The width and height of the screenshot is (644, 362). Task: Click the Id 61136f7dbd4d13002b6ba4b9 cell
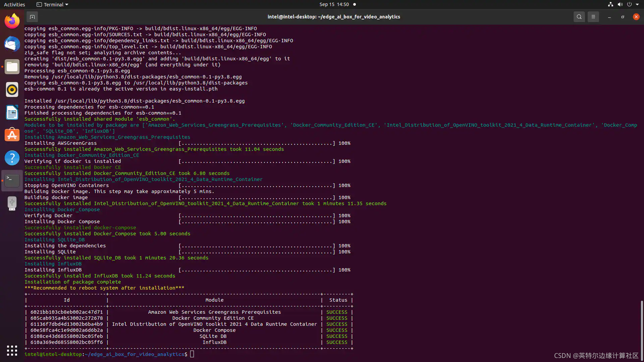click(66, 324)
